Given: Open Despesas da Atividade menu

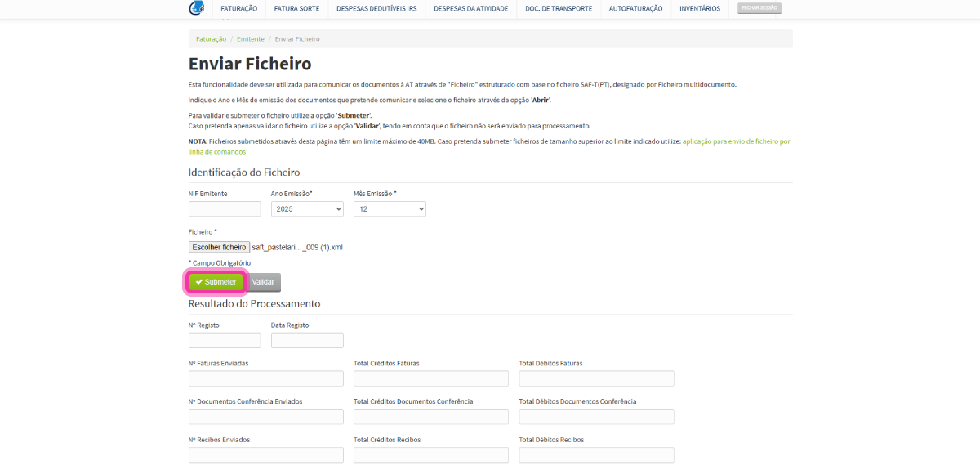Looking at the screenshot, I should coord(470,8).
